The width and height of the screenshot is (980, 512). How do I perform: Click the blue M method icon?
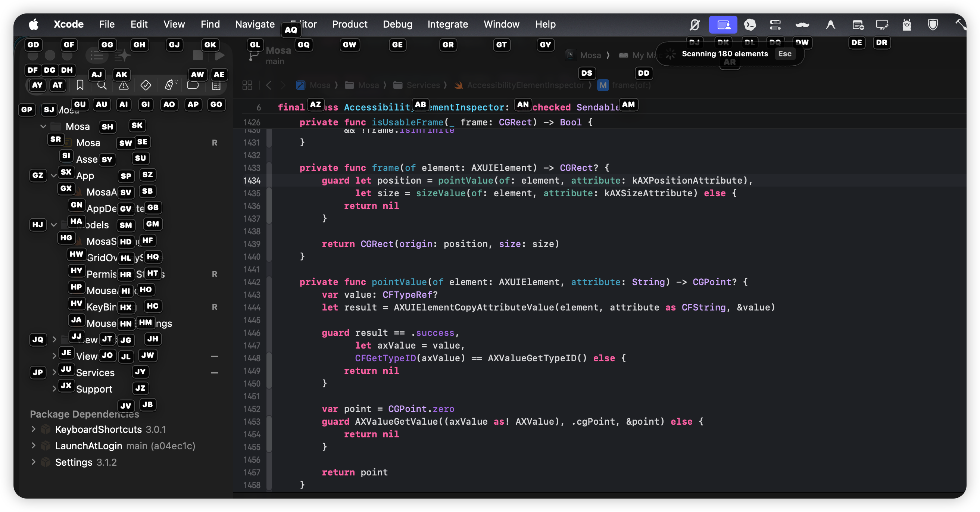pos(603,85)
